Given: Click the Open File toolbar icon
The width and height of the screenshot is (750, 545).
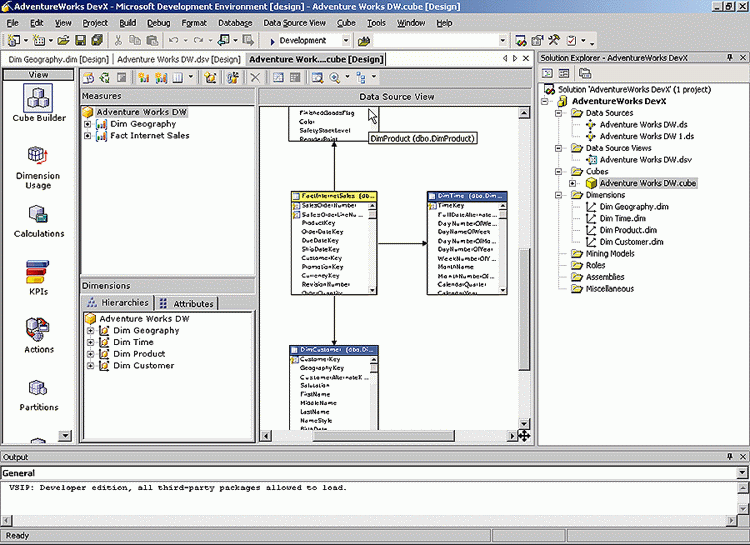Looking at the screenshot, I should pyautogui.click(x=63, y=41).
